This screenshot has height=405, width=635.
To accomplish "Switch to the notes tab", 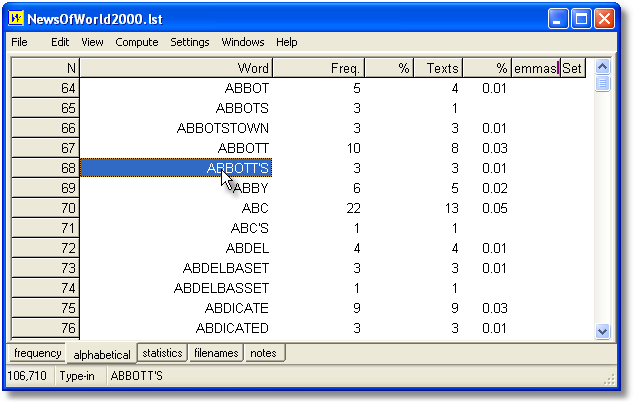I will (263, 353).
